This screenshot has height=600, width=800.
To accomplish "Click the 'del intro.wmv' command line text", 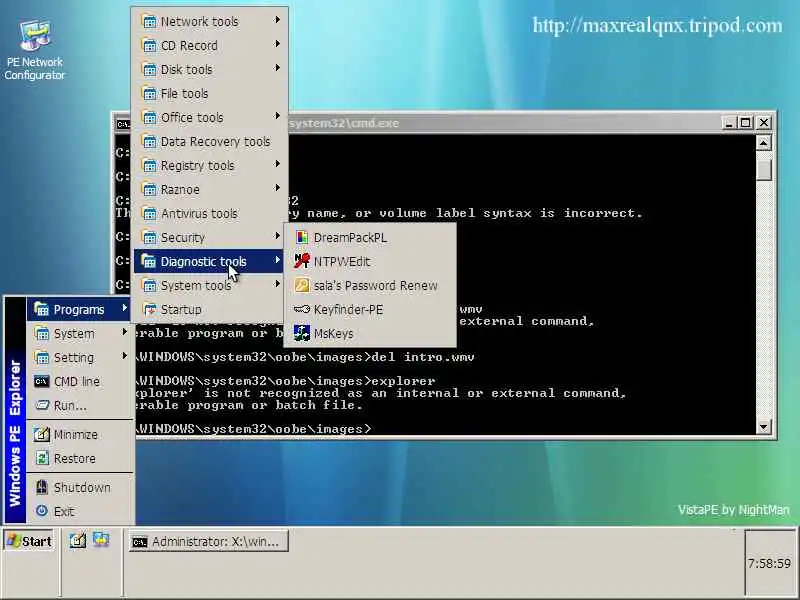I will coord(423,357).
